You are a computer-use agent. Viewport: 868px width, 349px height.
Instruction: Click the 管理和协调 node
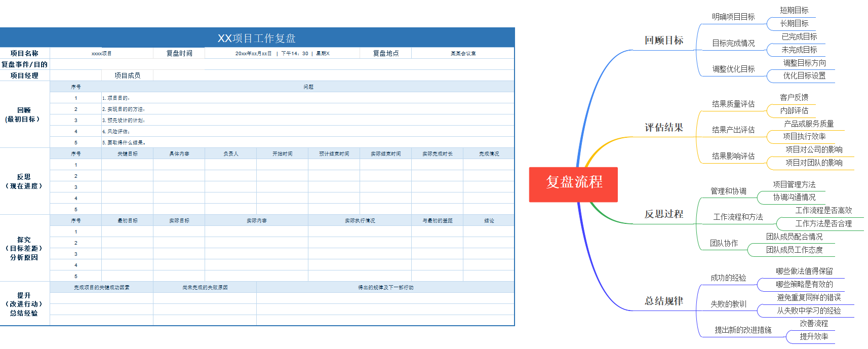coord(728,191)
